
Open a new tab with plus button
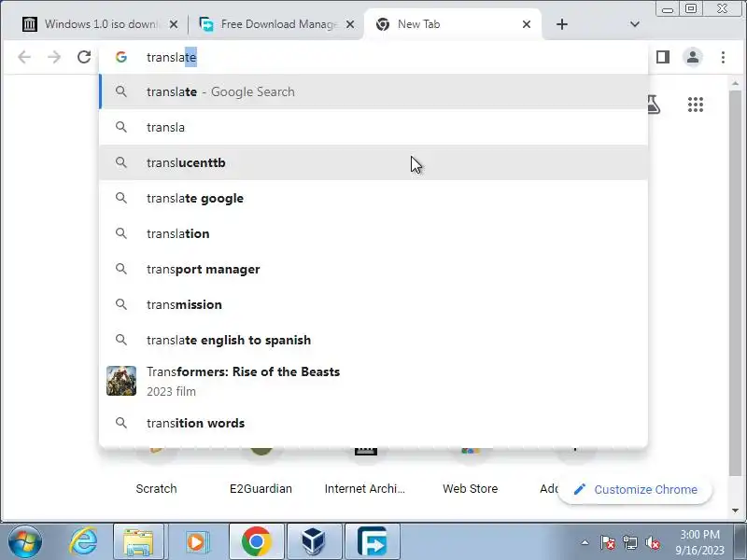[x=562, y=24]
